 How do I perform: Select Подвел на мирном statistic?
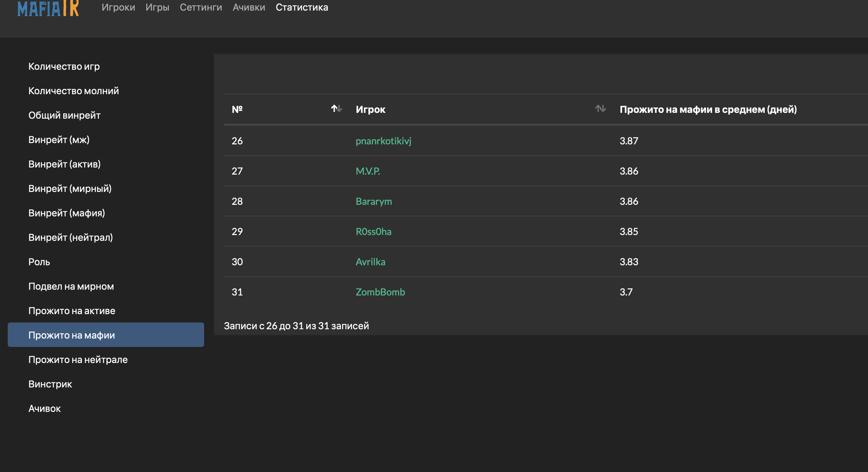click(106, 286)
